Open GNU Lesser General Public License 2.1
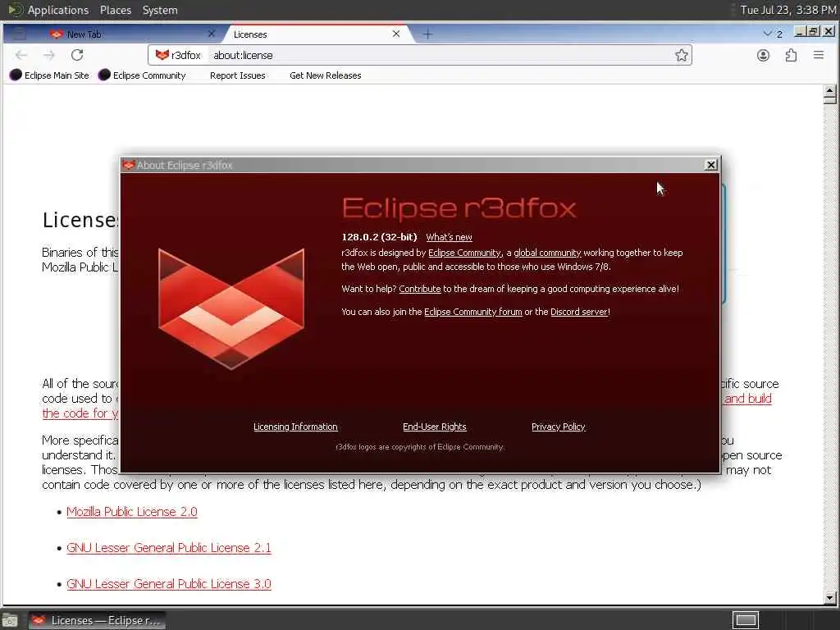This screenshot has width=840, height=630. click(169, 547)
